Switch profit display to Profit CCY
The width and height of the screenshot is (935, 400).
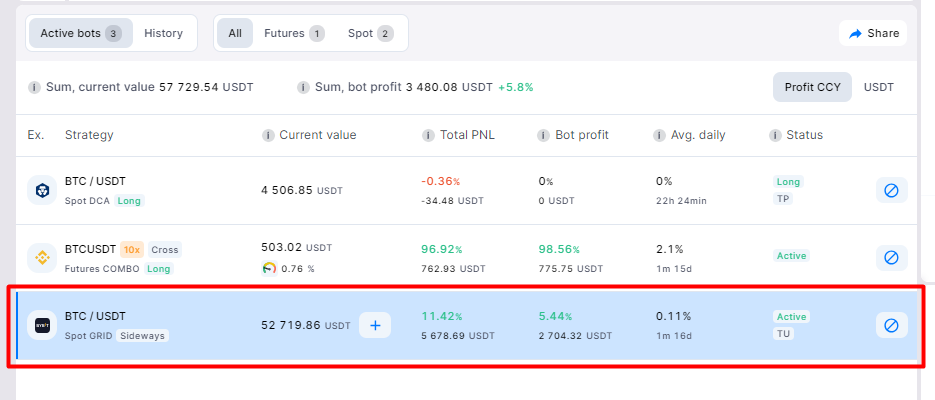point(812,87)
